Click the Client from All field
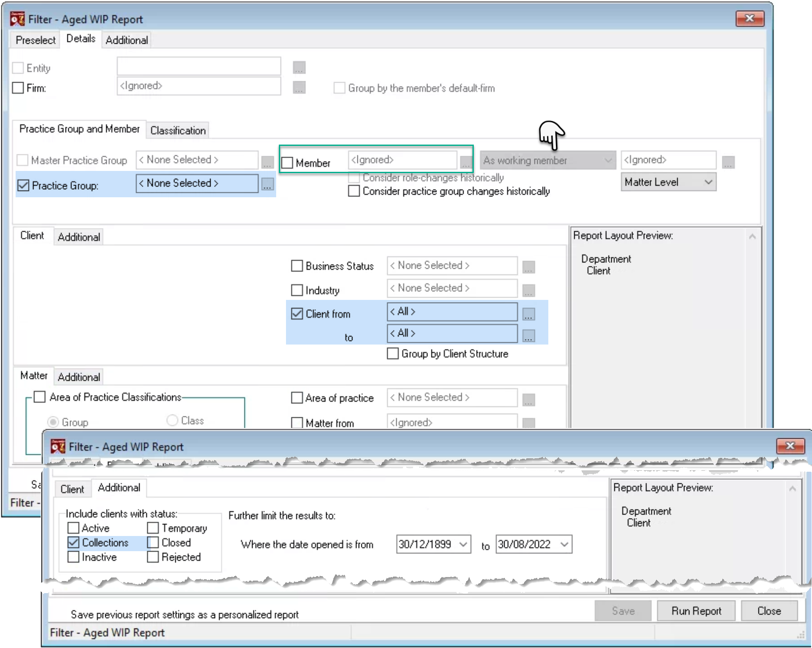The height and width of the screenshot is (648, 812). point(452,312)
